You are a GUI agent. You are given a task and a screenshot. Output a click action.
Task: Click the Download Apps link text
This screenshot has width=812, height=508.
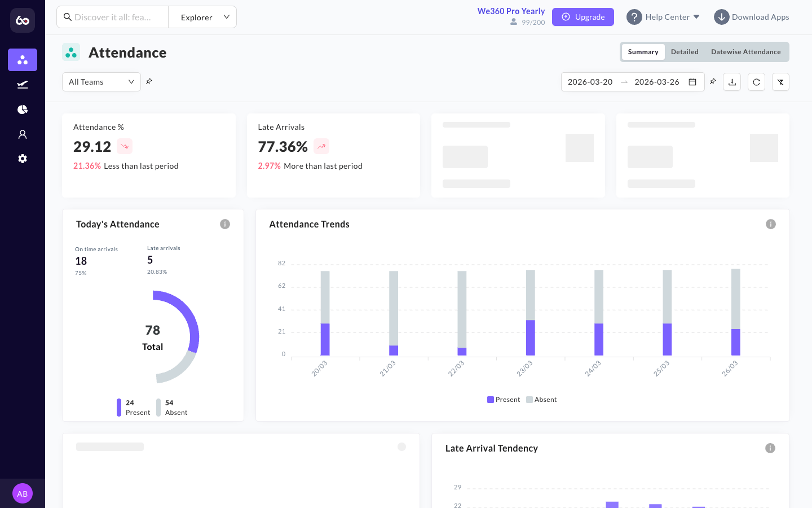760,17
